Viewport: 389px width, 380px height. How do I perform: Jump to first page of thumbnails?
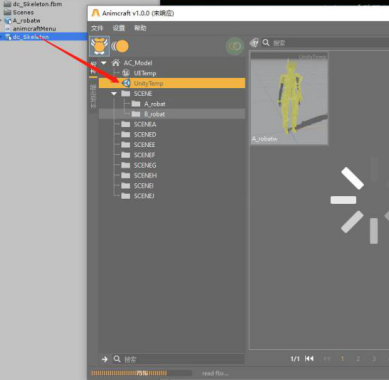(309, 359)
